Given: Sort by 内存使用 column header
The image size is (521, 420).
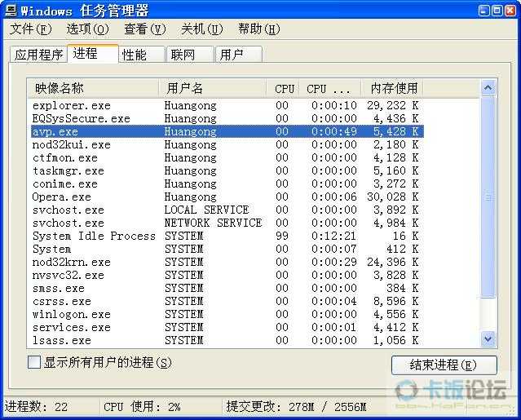Looking at the screenshot, I should point(392,88).
